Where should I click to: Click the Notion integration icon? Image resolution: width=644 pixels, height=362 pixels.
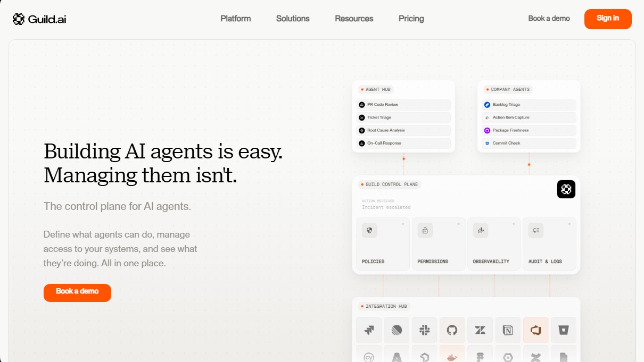tap(508, 330)
